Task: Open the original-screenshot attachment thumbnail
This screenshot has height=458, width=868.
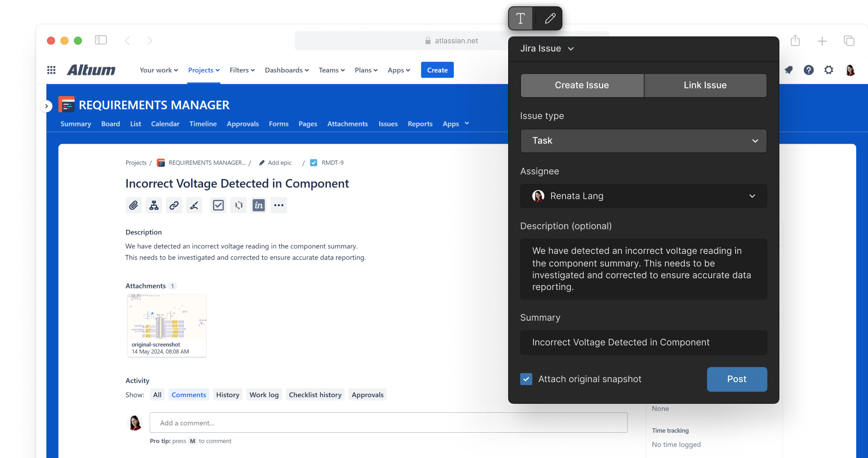Action: pyautogui.click(x=167, y=317)
